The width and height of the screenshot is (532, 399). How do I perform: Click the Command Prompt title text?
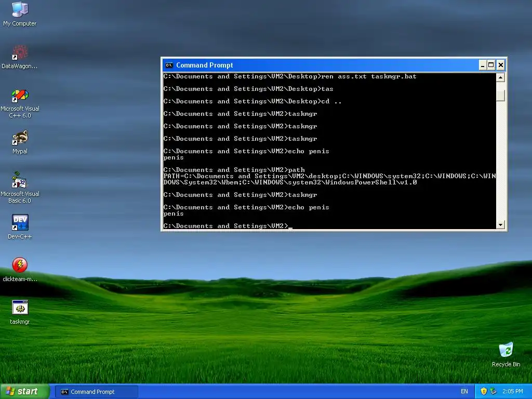click(204, 65)
